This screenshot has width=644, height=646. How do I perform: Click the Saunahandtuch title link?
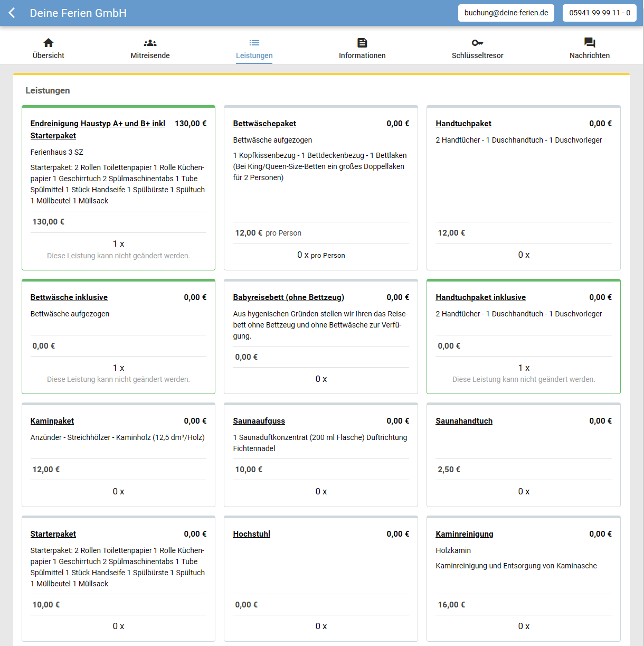coord(464,421)
